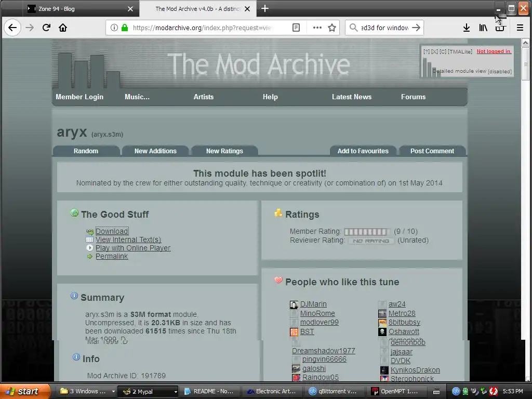
Task: Open View Internal Text(s) link
Action: tap(128, 240)
